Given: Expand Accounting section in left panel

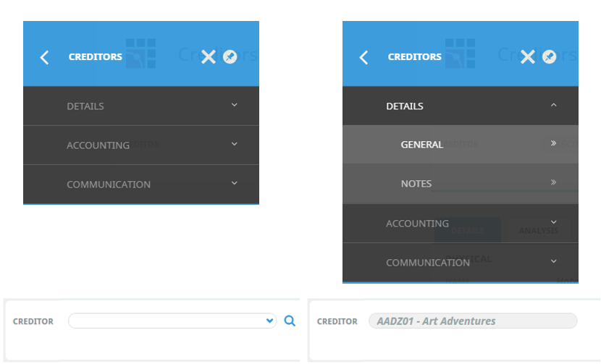Looking at the screenshot, I should pos(234,145).
